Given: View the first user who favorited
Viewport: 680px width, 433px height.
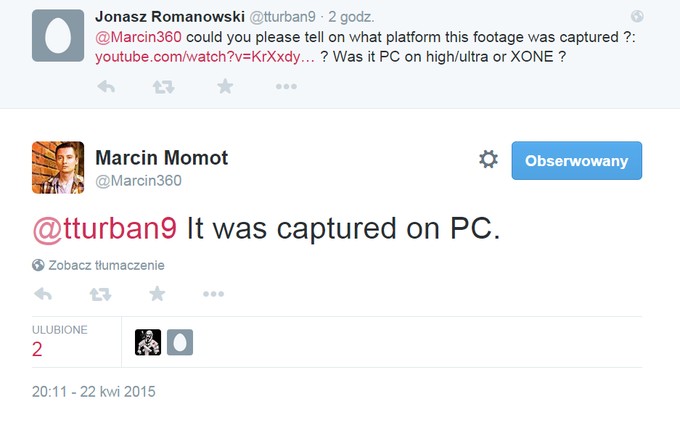Looking at the screenshot, I should point(148,343).
